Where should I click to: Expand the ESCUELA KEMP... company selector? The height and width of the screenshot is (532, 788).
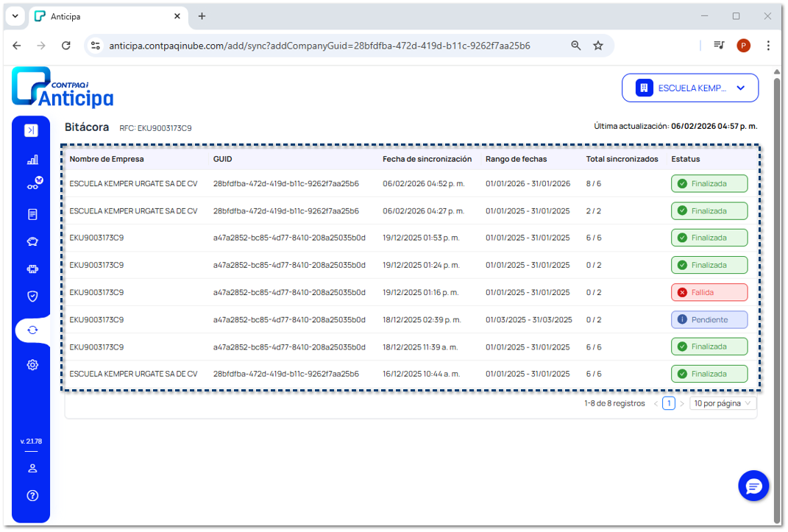coord(691,88)
